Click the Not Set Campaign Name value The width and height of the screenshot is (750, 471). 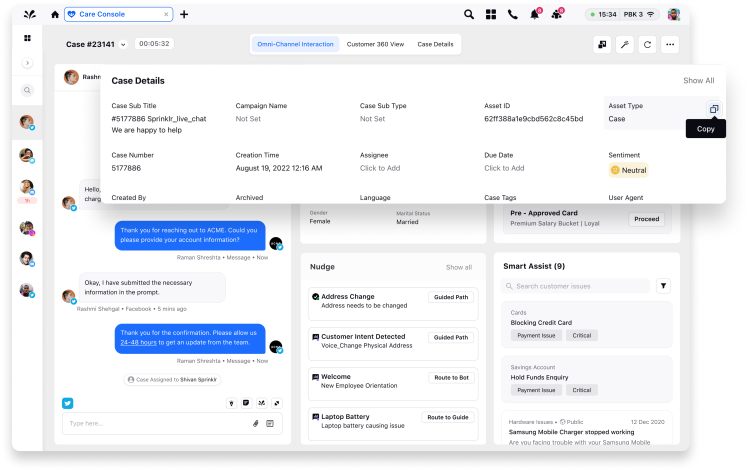[248, 119]
